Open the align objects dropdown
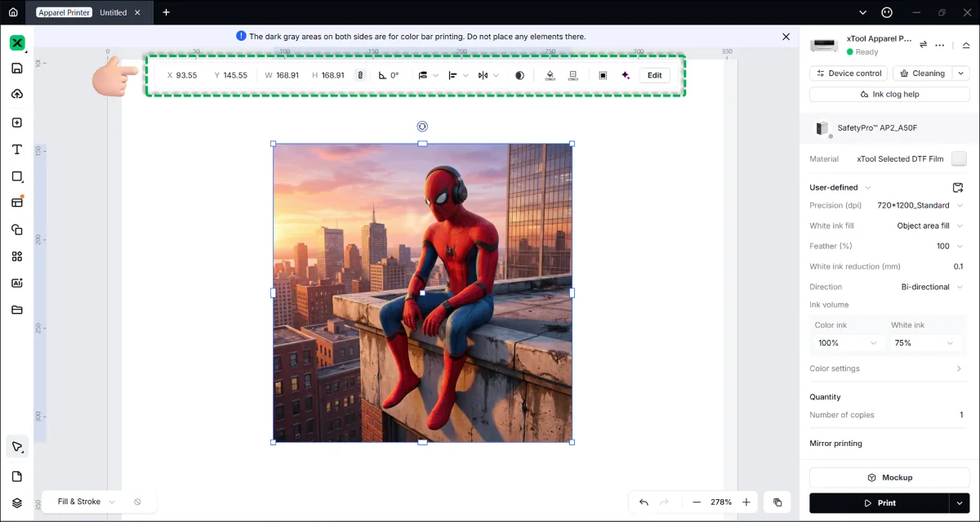Viewport: 980px width, 522px height. point(458,75)
